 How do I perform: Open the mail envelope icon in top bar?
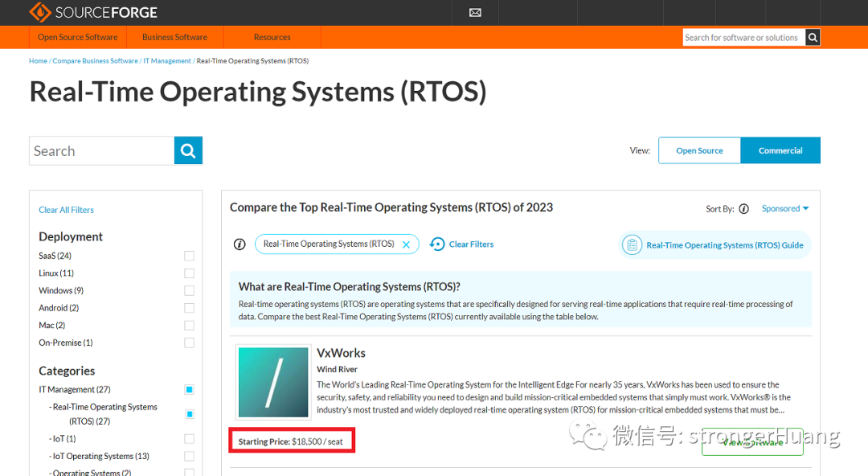click(475, 12)
